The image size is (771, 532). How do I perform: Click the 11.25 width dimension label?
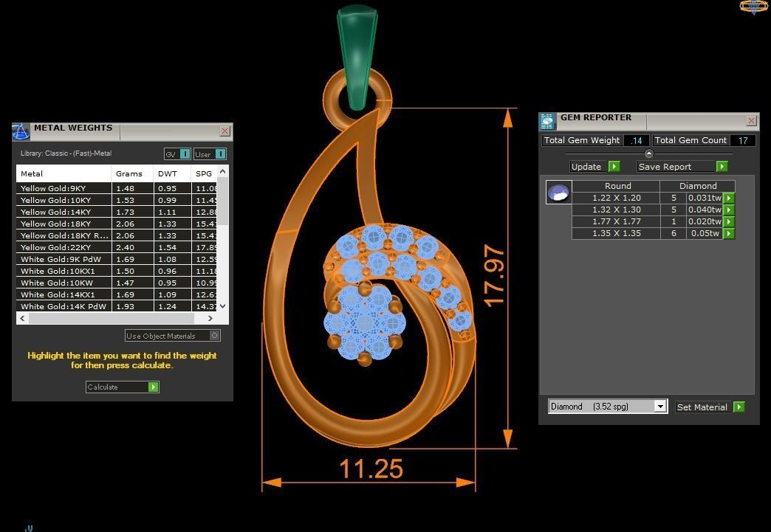click(371, 469)
